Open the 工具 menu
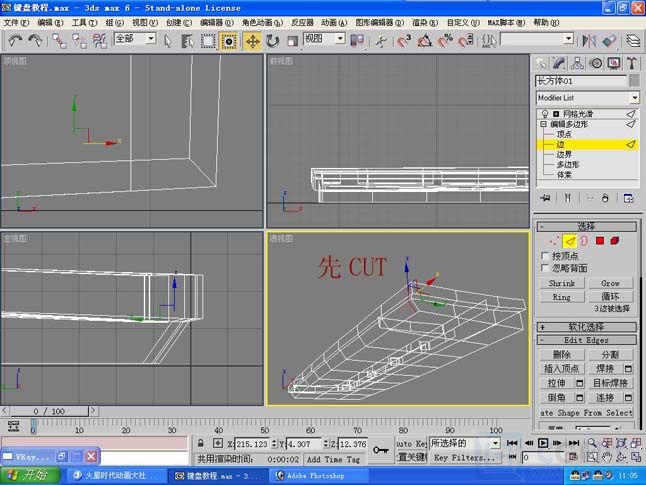Screen dimensions: 646x485 pyautogui.click(x=84, y=23)
